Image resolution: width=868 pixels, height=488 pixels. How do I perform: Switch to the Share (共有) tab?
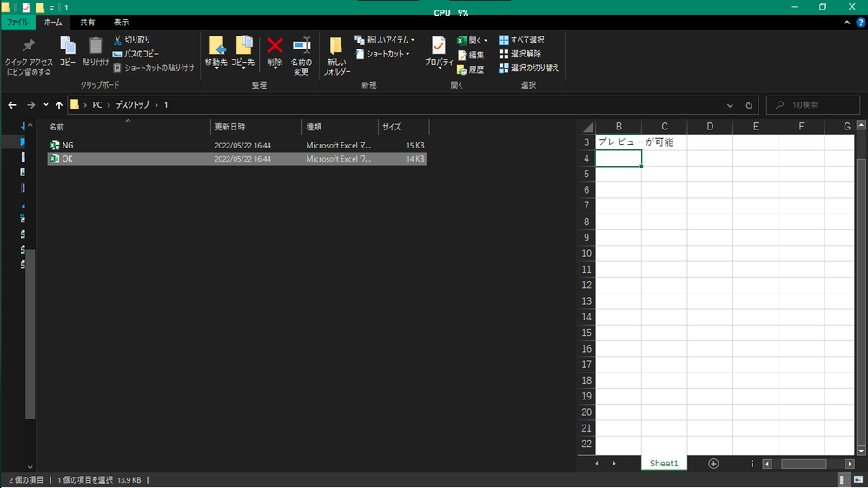pyautogui.click(x=88, y=22)
